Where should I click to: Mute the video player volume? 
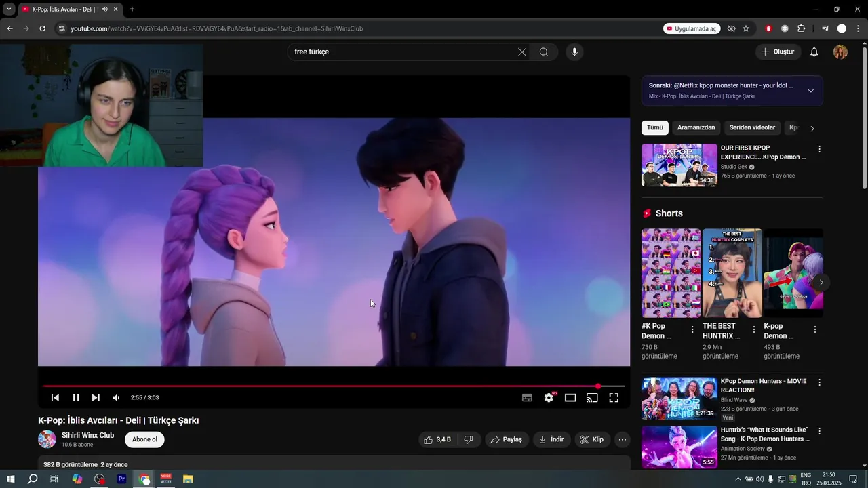click(116, 398)
